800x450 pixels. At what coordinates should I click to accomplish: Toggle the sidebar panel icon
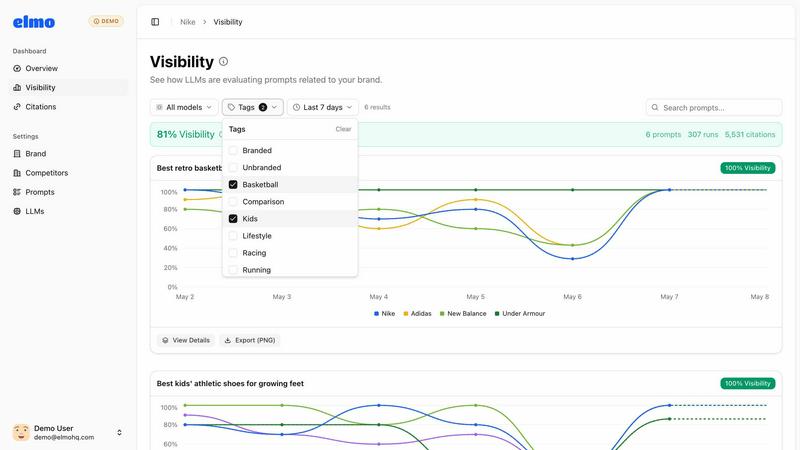[155, 22]
